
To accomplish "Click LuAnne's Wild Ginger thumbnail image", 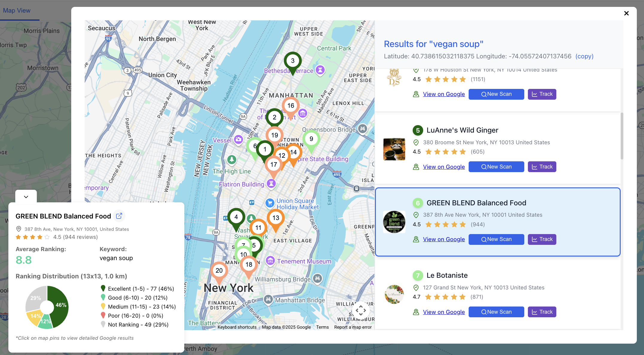I will click(394, 149).
